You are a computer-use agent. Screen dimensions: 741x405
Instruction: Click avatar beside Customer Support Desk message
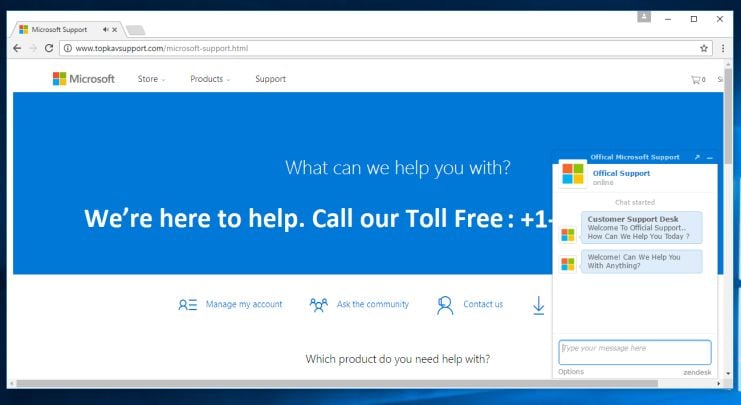pyautogui.click(x=568, y=234)
